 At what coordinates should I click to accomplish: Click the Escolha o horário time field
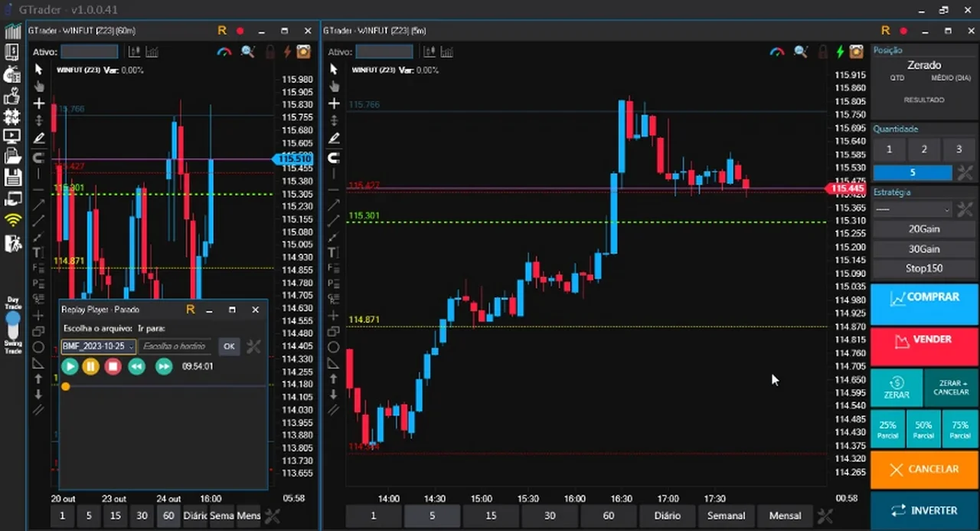[176, 346]
